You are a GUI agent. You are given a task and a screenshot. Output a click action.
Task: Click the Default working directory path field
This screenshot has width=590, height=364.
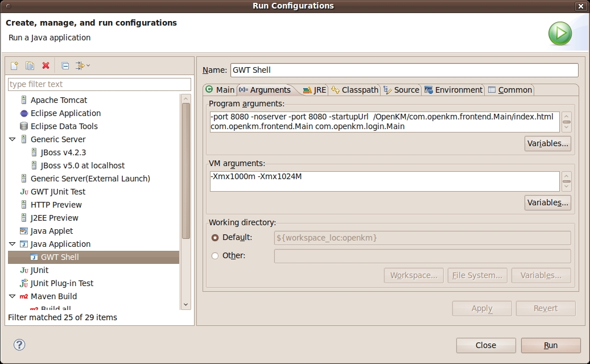[422, 238]
